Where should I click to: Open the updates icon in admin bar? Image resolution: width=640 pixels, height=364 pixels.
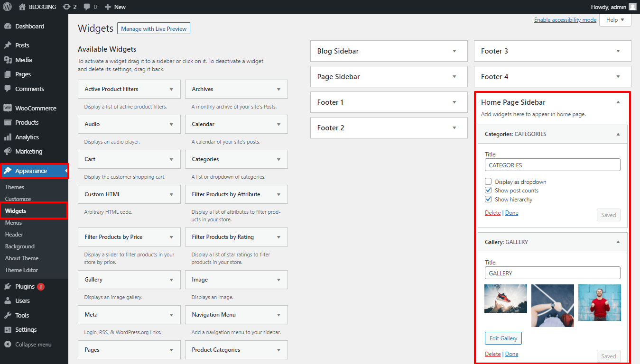(x=67, y=7)
